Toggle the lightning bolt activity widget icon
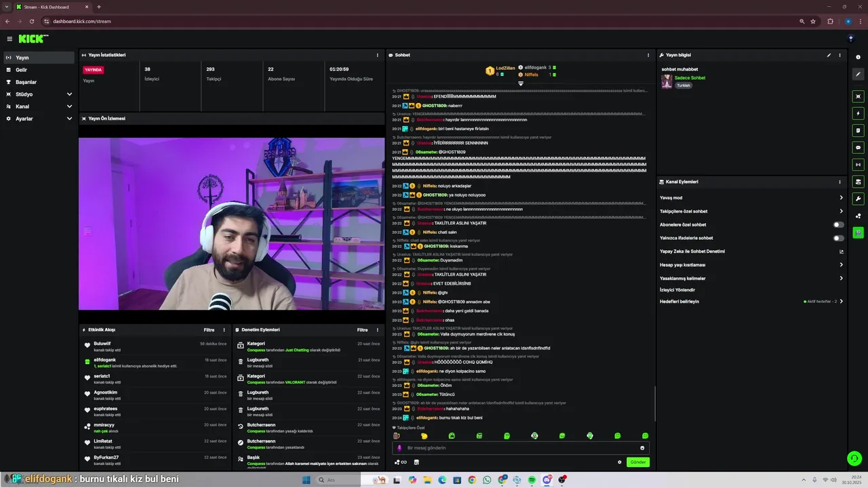Screen dimensions: 868x488 859,113
